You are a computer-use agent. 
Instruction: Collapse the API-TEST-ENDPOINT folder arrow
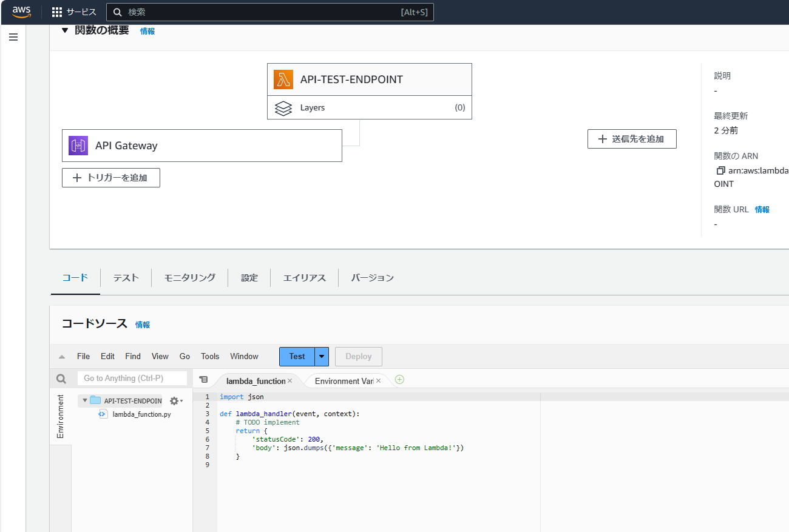pyautogui.click(x=85, y=400)
